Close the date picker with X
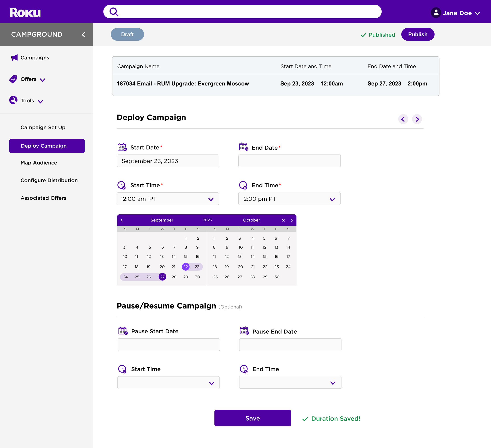This screenshot has height=448, width=491. [283, 220]
